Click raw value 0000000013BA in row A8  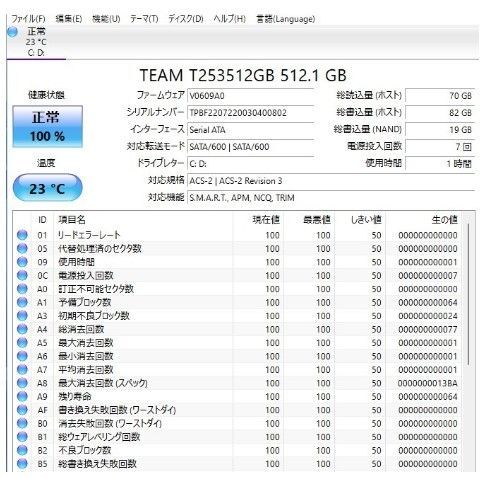428,383
